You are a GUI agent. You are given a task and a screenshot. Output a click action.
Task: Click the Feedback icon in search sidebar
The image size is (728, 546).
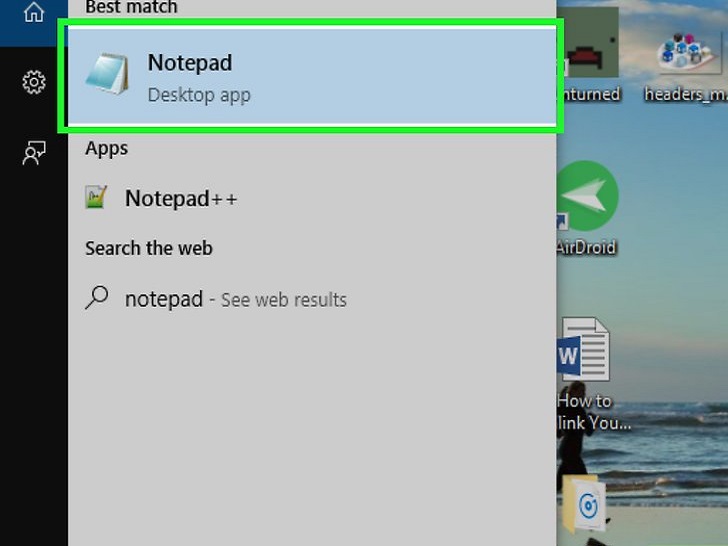(34, 153)
